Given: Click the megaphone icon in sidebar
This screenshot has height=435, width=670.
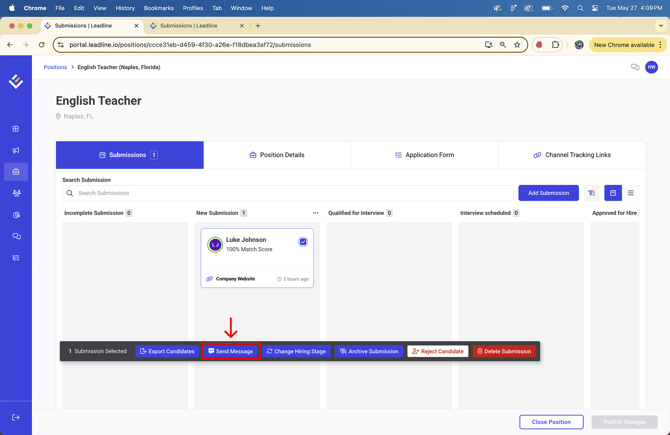Looking at the screenshot, I should click(x=16, y=150).
